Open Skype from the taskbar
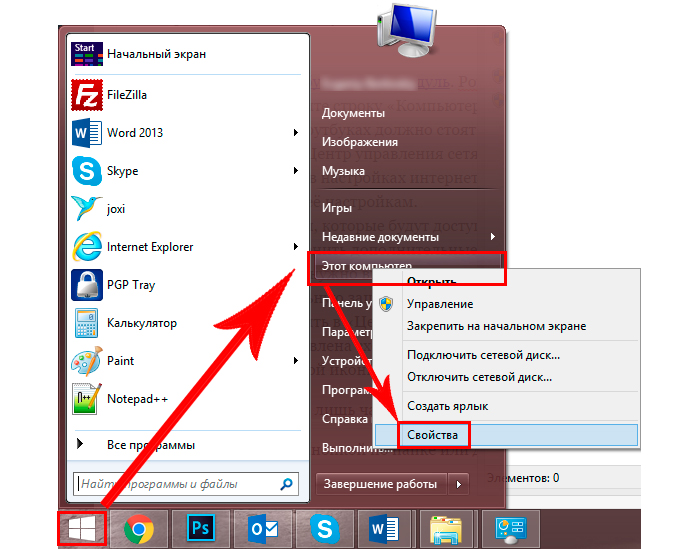The width and height of the screenshot is (700, 549). tap(325, 529)
